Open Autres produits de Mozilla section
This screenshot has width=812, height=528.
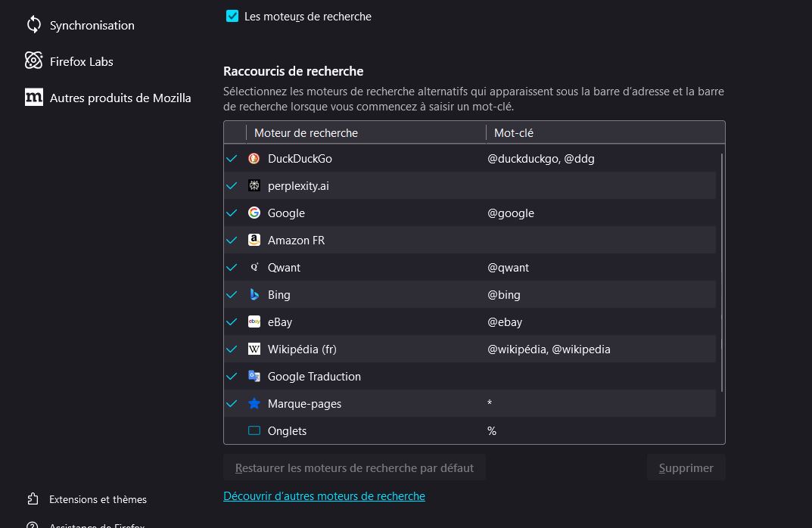[x=120, y=98]
